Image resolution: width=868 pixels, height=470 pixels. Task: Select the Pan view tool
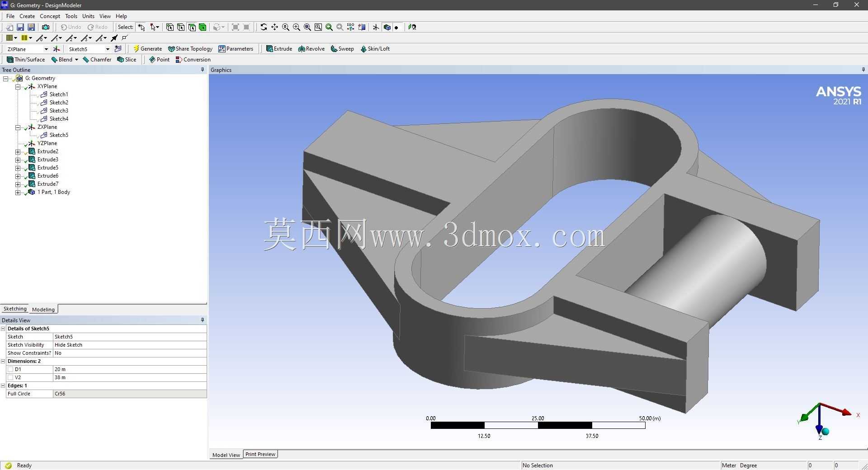point(274,27)
